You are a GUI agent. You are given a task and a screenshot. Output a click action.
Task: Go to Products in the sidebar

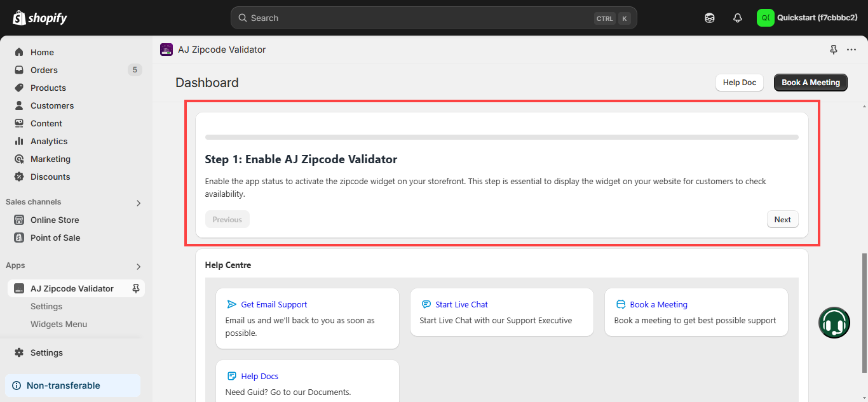[48, 88]
